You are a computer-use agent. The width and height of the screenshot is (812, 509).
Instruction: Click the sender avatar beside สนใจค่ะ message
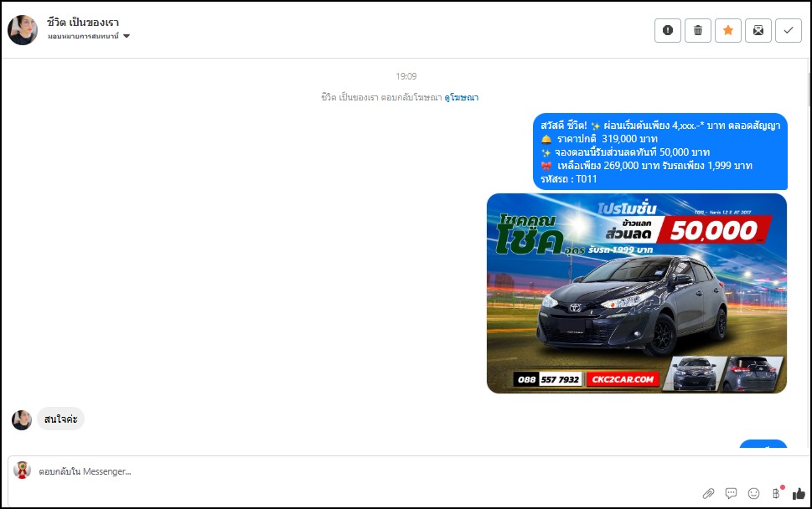click(22, 419)
